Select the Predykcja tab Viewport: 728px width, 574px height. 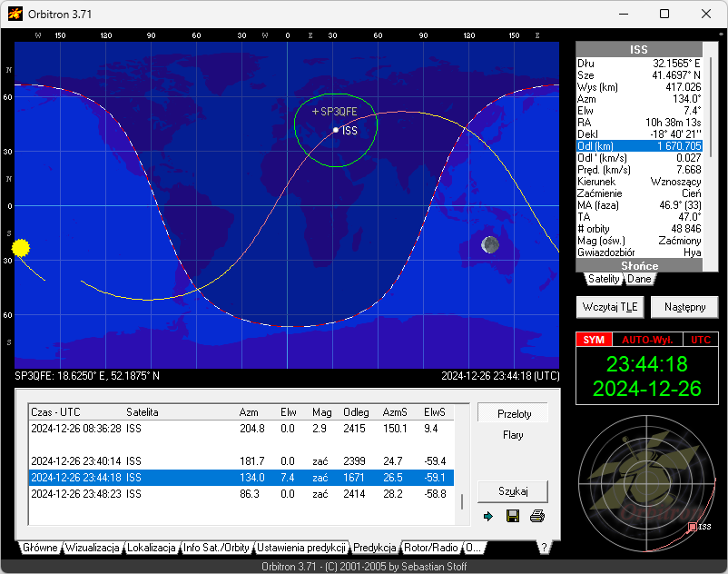click(x=375, y=548)
